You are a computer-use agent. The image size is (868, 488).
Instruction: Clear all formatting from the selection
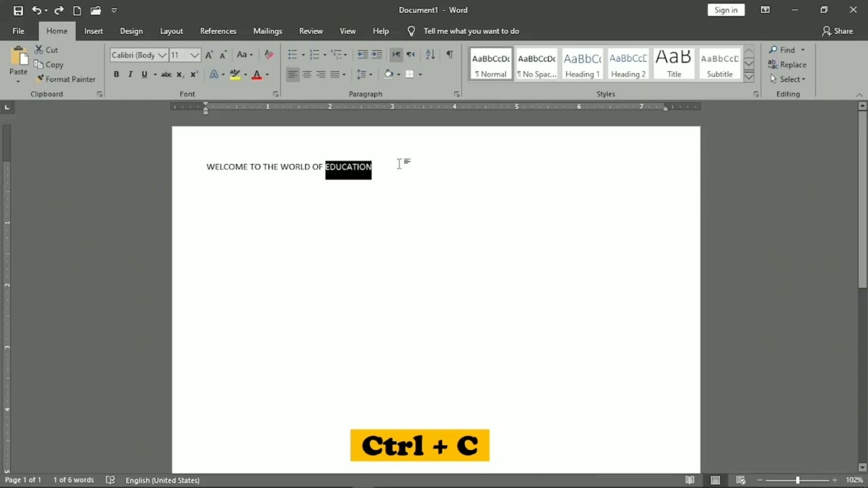click(269, 55)
